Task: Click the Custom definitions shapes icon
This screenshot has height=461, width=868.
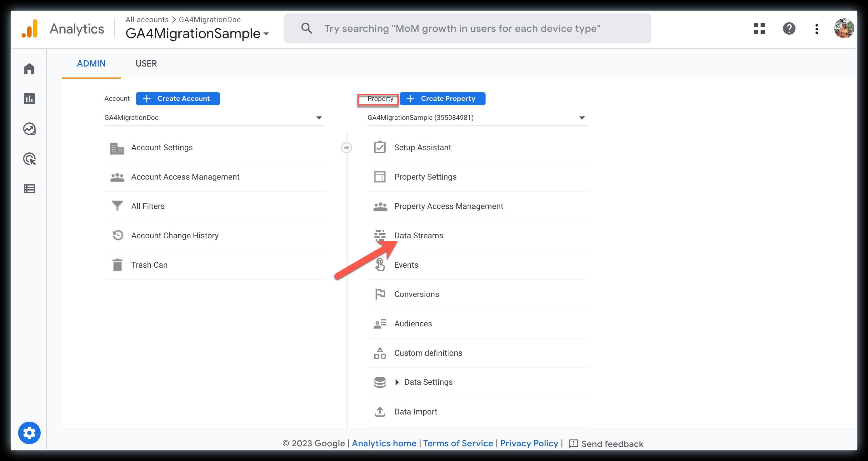Action: click(380, 353)
